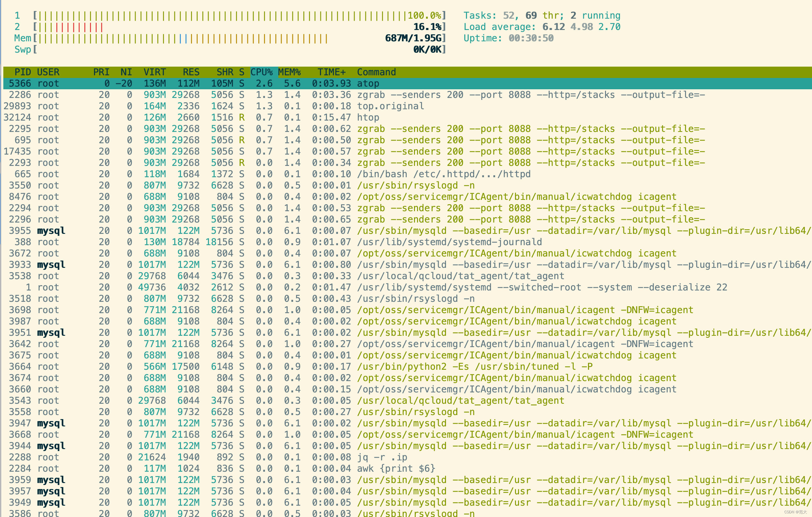Click the S state column header
Image resolution: width=812 pixels, height=517 pixels.
point(242,72)
